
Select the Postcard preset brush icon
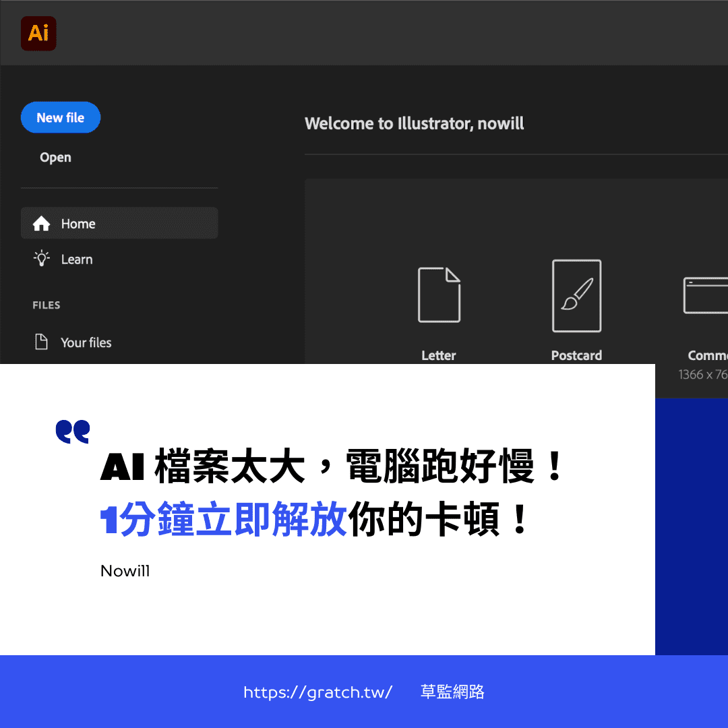click(576, 295)
